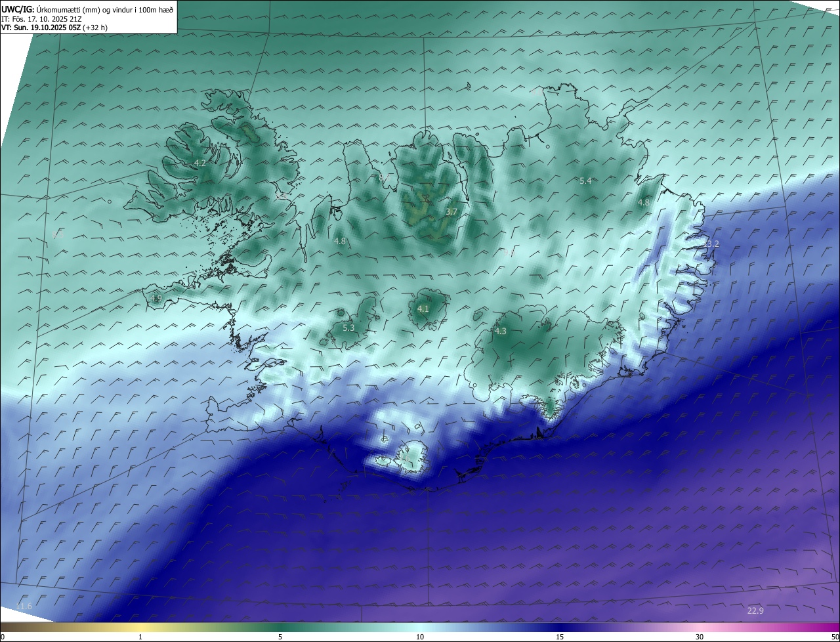Select the 11.6 value over the ocean
Viewport: 840px width, 642px height.
point(24,606)
